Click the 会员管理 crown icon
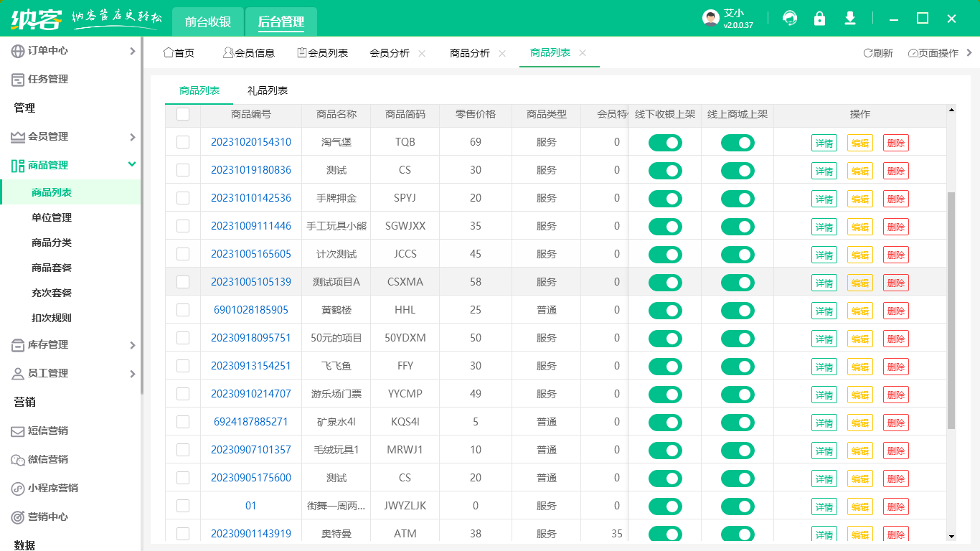This screenshot has height=551, width=980. point(18,137)
